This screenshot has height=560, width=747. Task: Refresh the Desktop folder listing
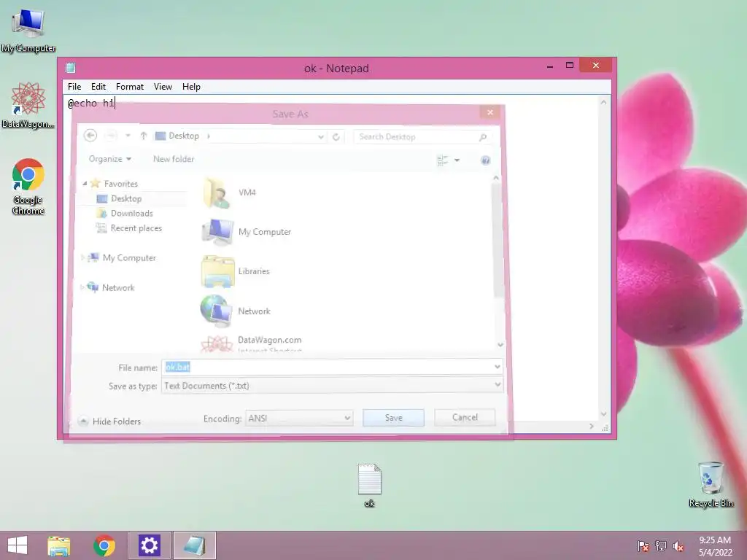[x=336, y=136]
